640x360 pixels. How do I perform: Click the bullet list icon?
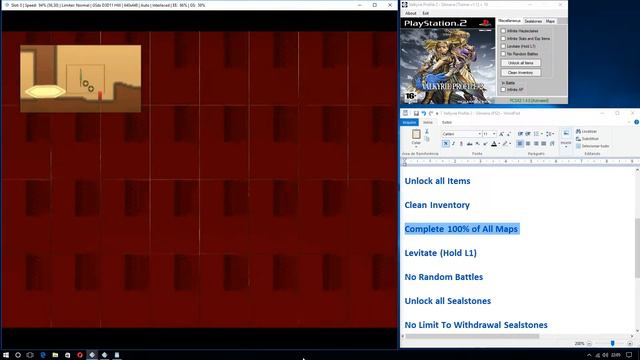536,134
